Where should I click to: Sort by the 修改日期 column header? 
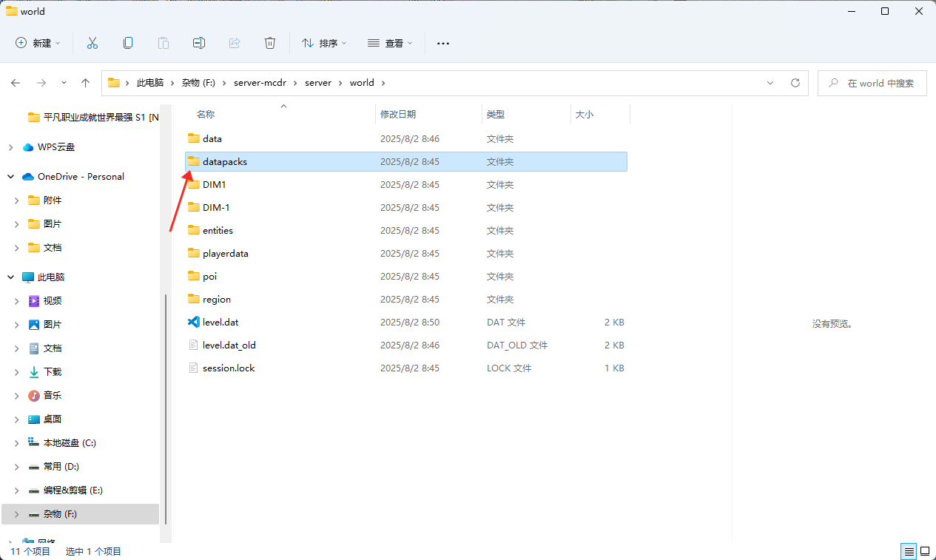[x=398, y=115]
